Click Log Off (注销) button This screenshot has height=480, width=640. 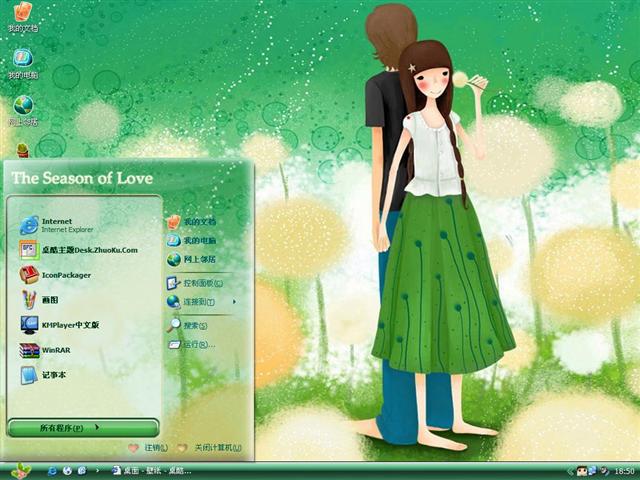click(x=148, y=448)
